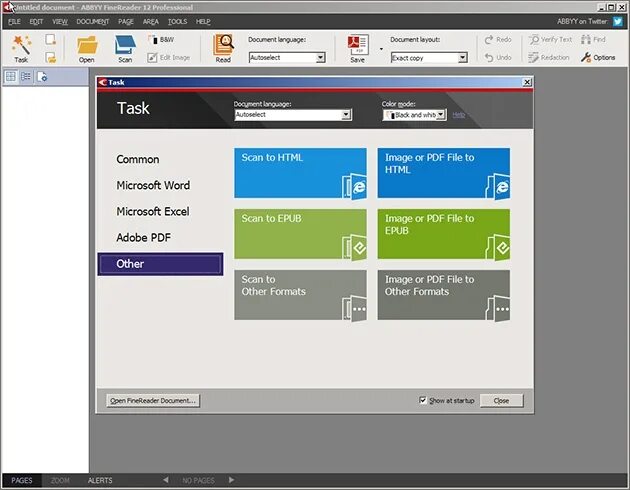Toggle the B&W image mode button

coord(161,39)
